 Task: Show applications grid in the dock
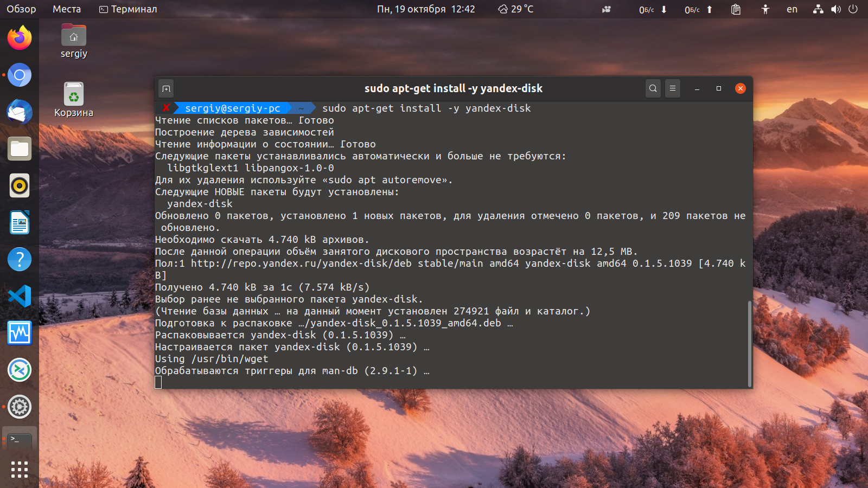[x=20, y=470]
